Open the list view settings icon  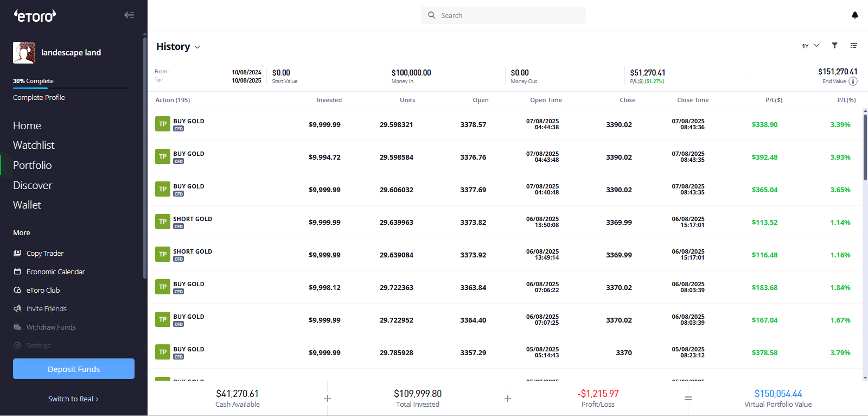(x=854, y=46)
